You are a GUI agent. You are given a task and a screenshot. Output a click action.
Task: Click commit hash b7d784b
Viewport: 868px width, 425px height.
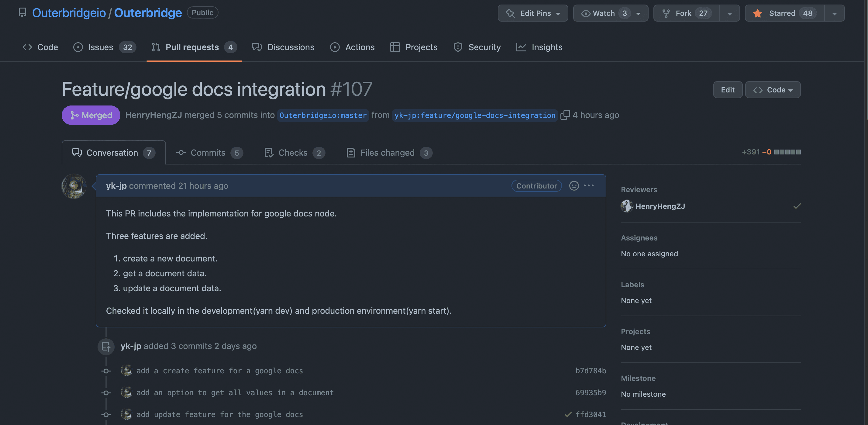pos(590,371)
